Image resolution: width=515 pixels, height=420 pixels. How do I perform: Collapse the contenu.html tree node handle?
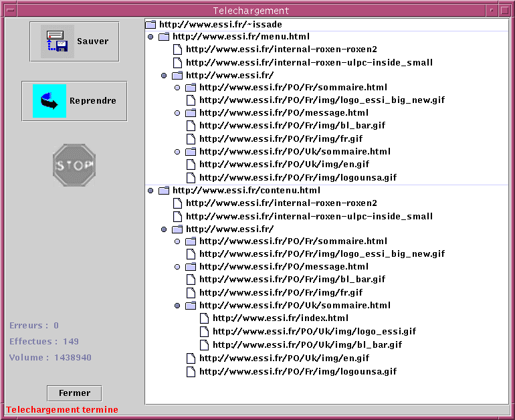(150, 191)
